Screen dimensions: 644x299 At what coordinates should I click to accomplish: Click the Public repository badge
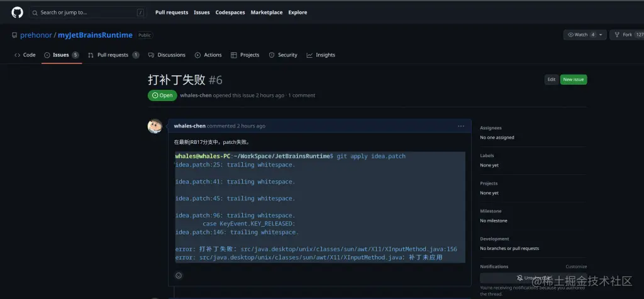coord(145,35)
